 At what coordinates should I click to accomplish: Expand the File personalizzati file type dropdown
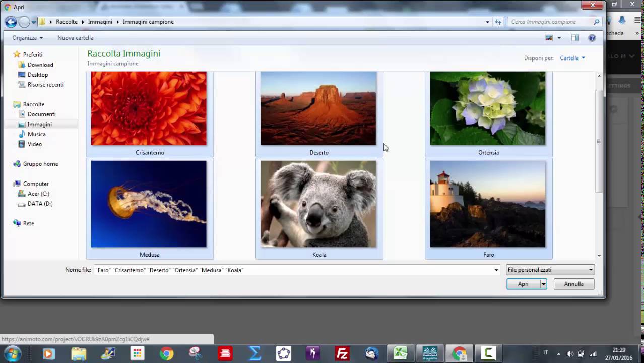point(550,270)
